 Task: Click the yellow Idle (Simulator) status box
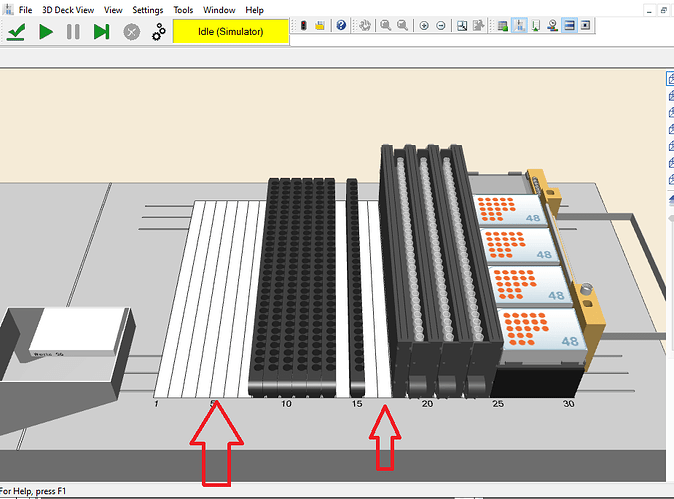[230, 31]
